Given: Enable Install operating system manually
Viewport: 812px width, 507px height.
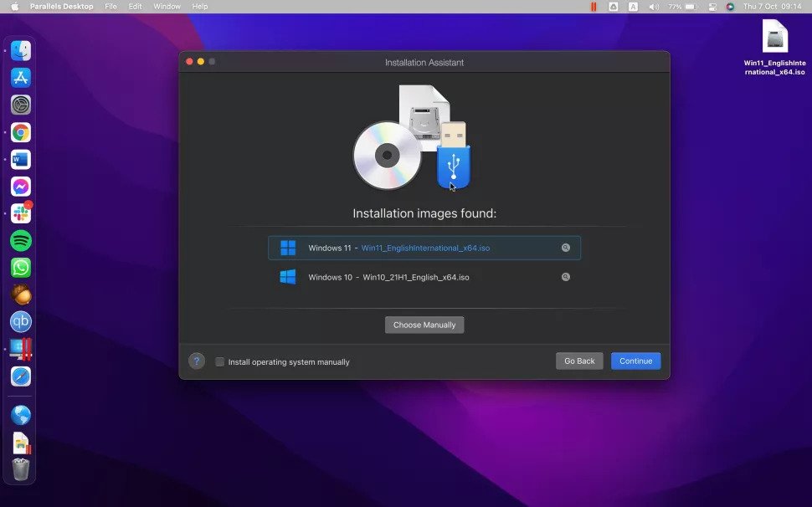Looking at the screenshot, I should (220, 361).
